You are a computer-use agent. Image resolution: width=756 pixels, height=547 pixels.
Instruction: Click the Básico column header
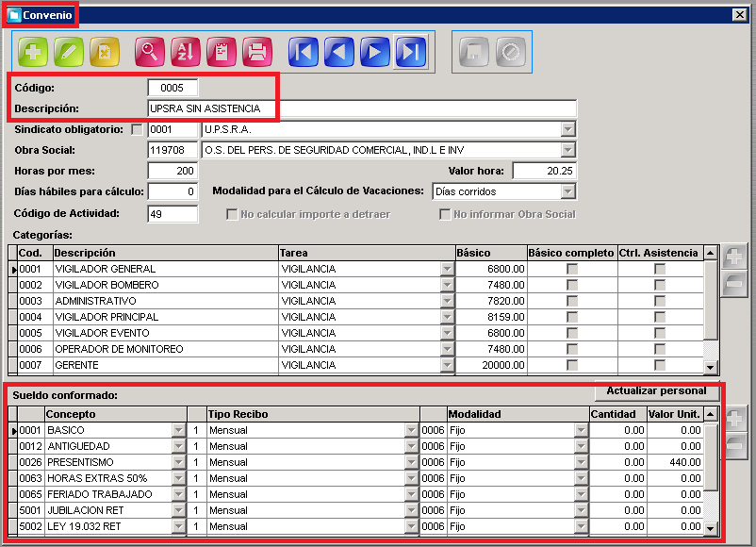[491, 253]
